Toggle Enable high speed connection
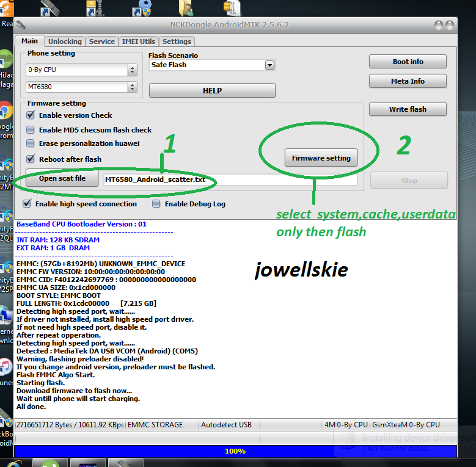The height and width of the screenshot is (467, 476). (27, 203)
